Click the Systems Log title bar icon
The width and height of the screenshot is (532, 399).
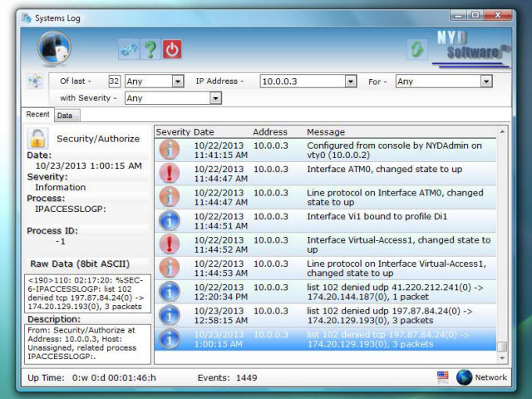27,17
